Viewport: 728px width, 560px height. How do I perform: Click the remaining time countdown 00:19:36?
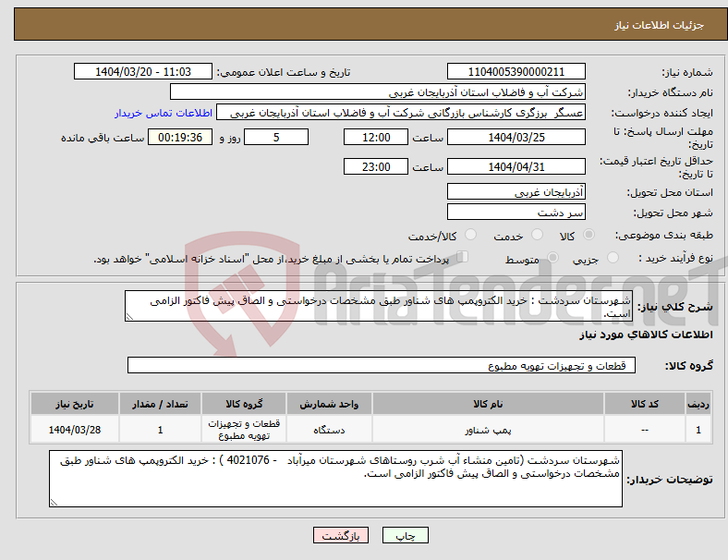click(180, 138)
